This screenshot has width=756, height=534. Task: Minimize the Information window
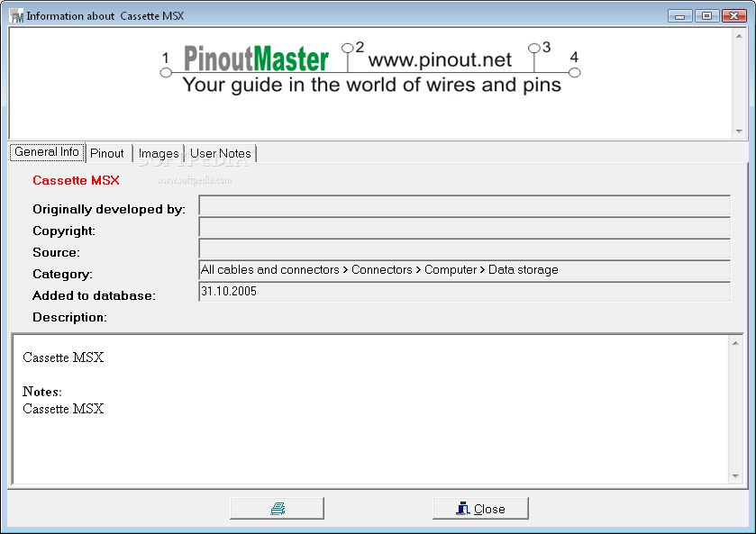point(679,16)
